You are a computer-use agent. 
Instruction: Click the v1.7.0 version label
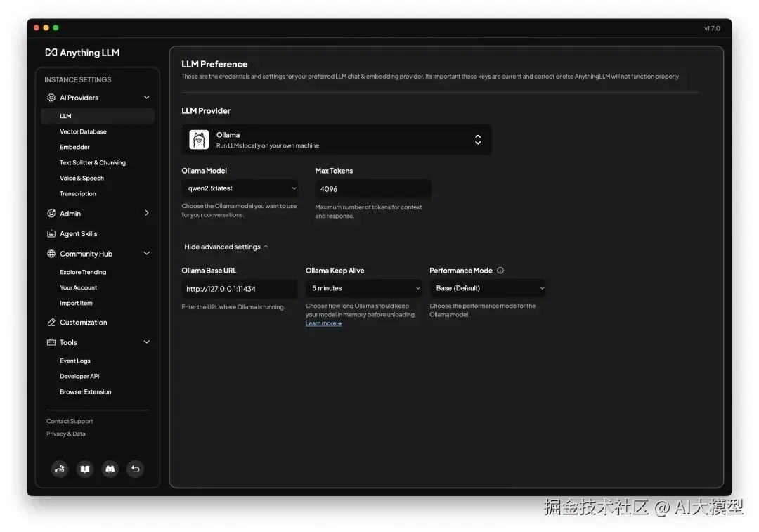712,29
